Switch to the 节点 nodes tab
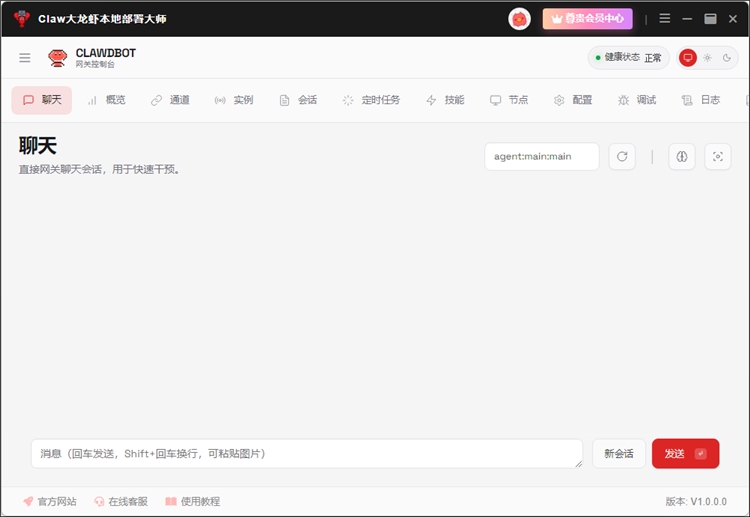The width and height of the screenshot is (750, 517). tap(509, 100)
